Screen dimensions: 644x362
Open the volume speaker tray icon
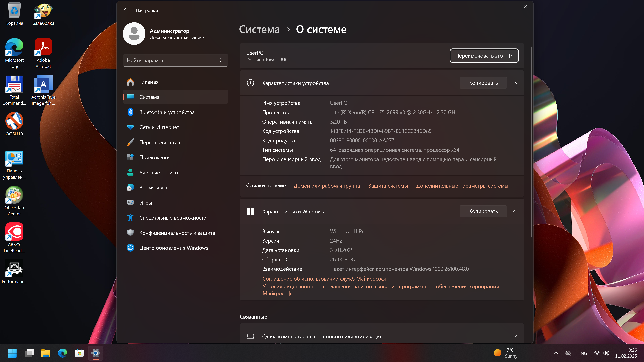coord(606,353)
